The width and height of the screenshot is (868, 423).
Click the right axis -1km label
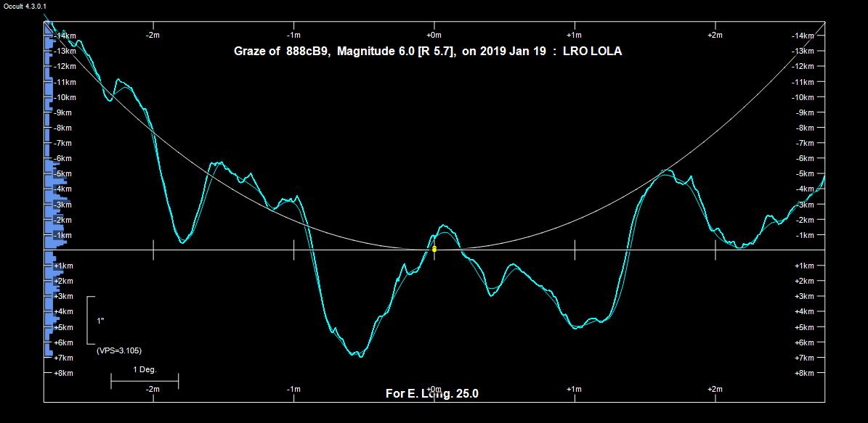coord(805,235)
